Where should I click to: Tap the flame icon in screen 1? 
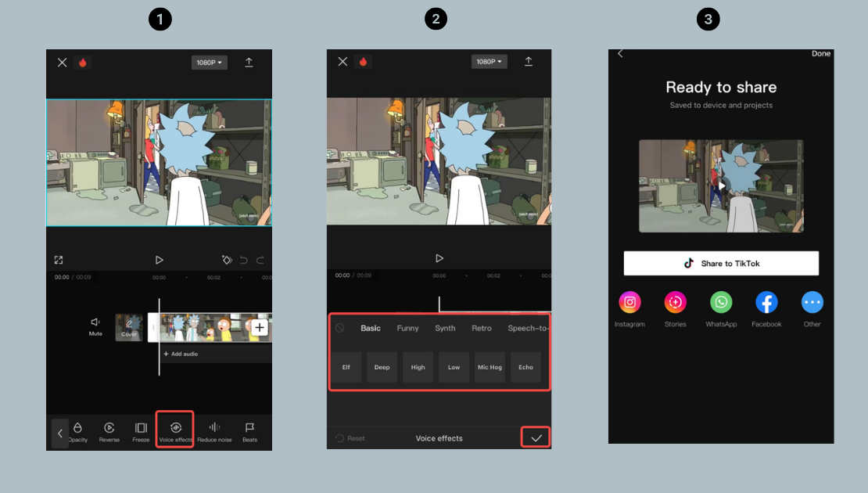[82, 63]
